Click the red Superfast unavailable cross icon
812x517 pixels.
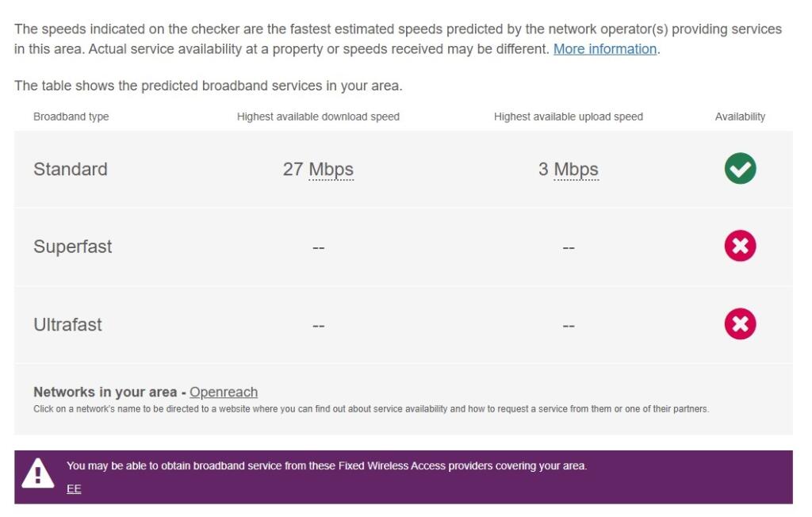[740, 246]
